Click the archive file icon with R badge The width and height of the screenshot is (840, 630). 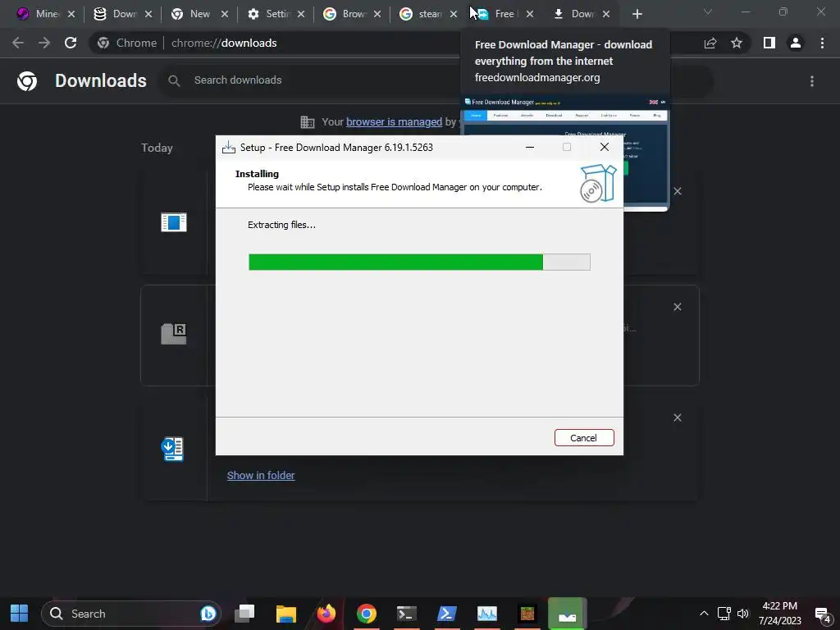(x=174, y=333)
